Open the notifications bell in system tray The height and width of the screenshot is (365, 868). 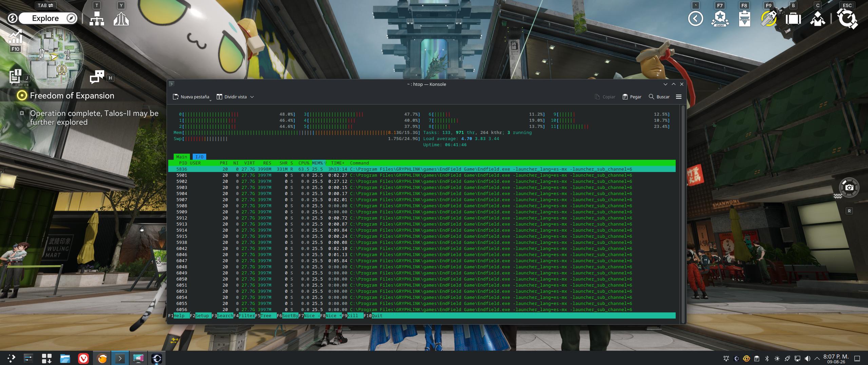point(726,358)
